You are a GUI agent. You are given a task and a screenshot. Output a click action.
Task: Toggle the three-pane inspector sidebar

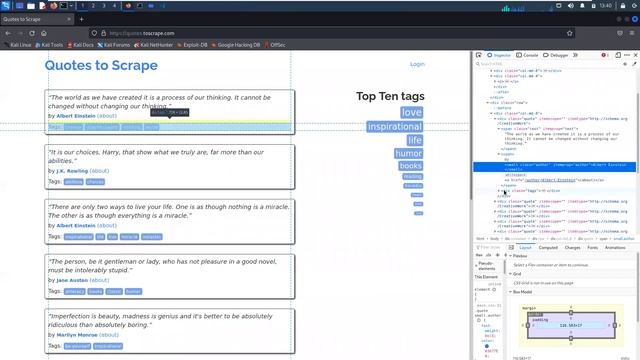click(x=511, y=247)
